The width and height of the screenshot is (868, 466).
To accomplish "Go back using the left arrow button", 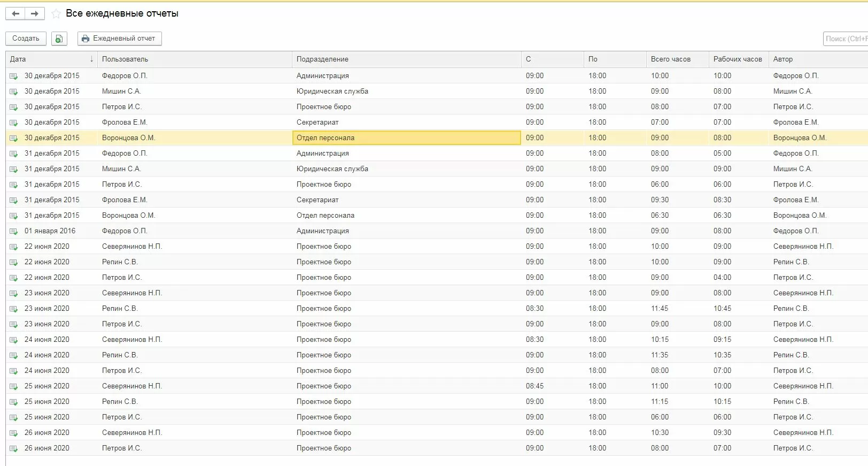I will click(15, 14).
